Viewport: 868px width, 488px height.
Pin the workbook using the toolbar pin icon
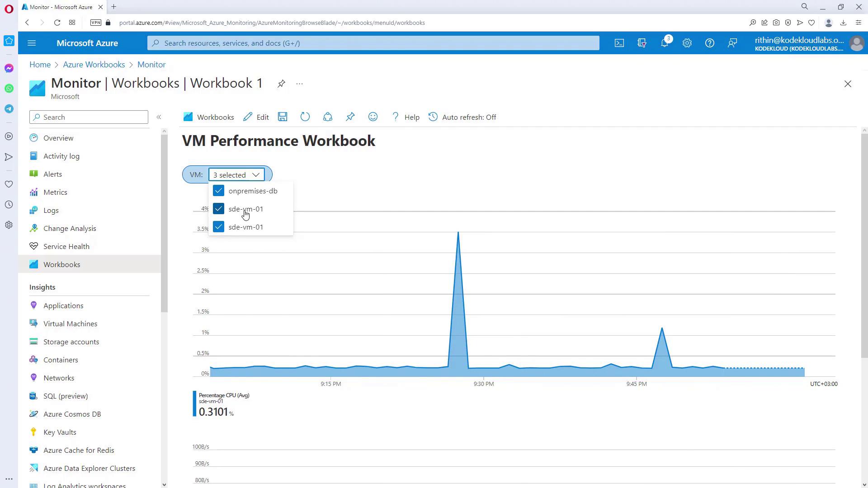point(350,117)
